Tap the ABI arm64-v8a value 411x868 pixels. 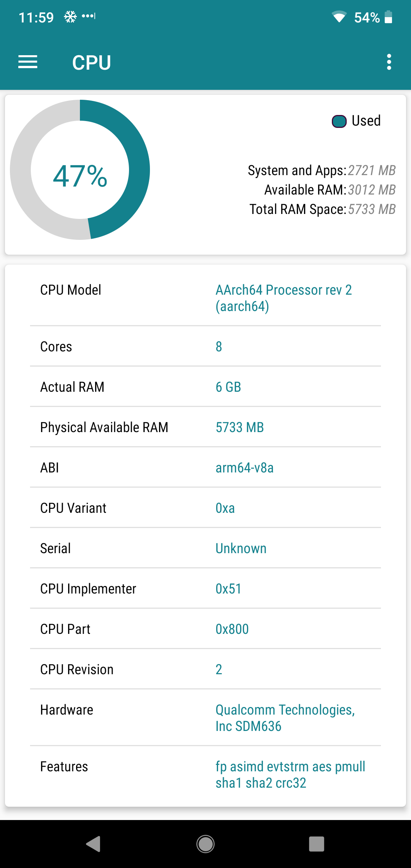tap(244, 468)
